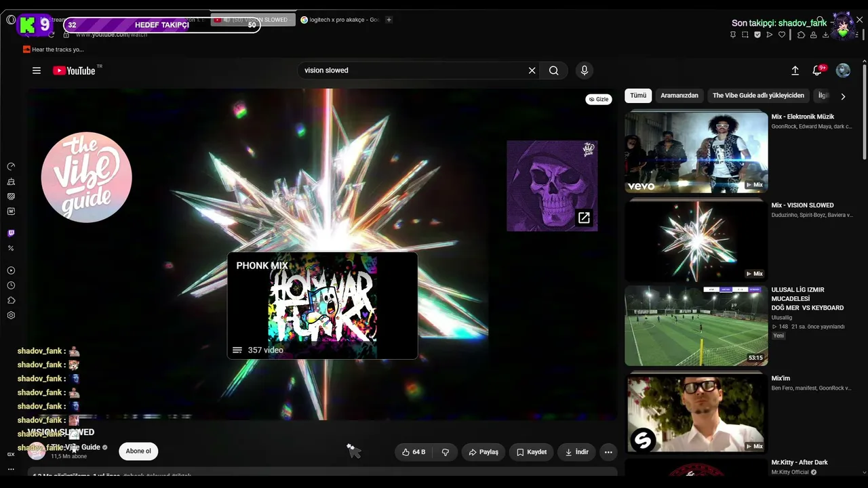Screen dimensions: 868x488
Task: Open the M-labelled icon in sidebar
Action: pyautogui.click(x=11, y=211)
